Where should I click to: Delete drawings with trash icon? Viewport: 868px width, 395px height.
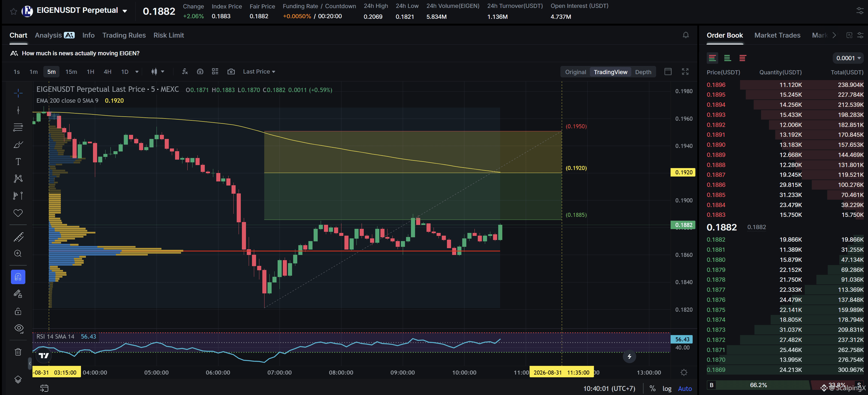(18, 352)
